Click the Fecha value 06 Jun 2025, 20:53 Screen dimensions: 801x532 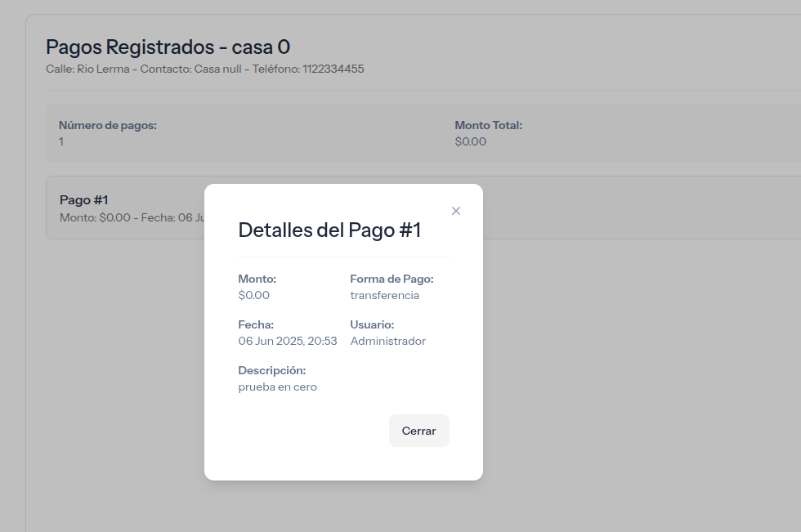[x=288, y=341]
